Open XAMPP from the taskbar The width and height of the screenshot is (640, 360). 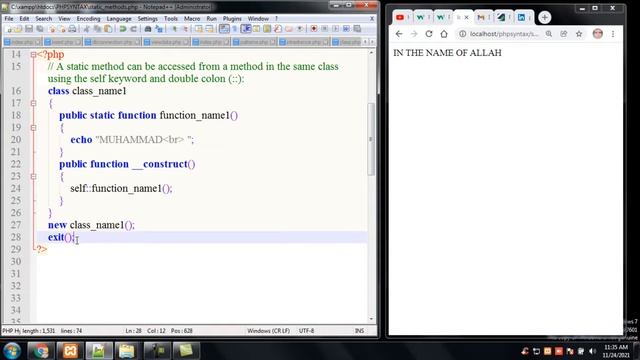[70, 351]
